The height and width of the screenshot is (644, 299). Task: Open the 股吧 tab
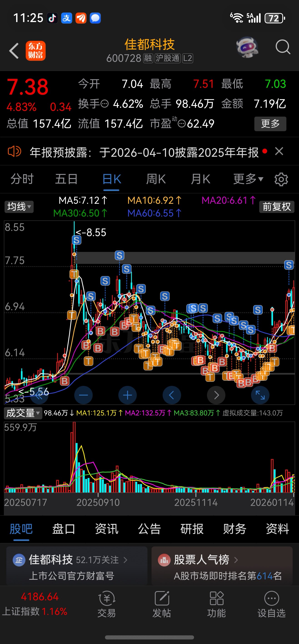coord(21,529)
